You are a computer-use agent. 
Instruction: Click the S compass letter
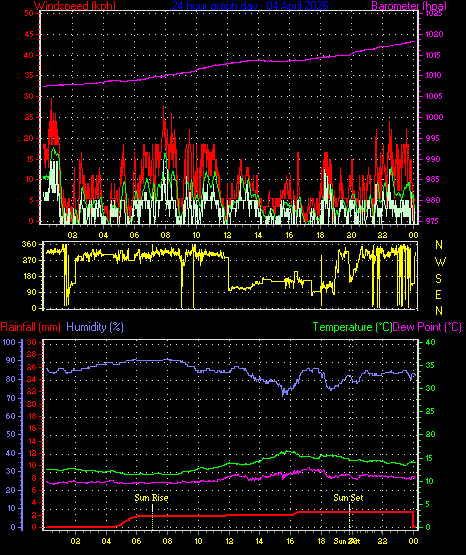tap(438, 279)
